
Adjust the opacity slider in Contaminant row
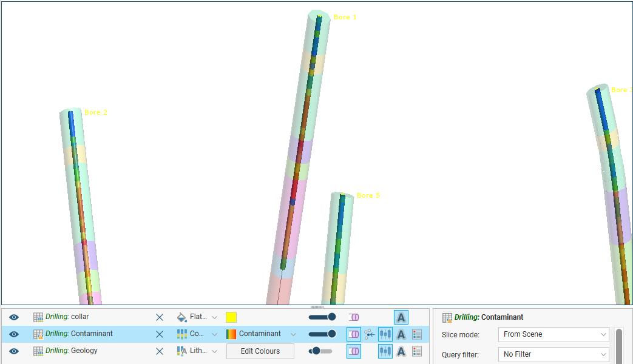click(322, 334)
